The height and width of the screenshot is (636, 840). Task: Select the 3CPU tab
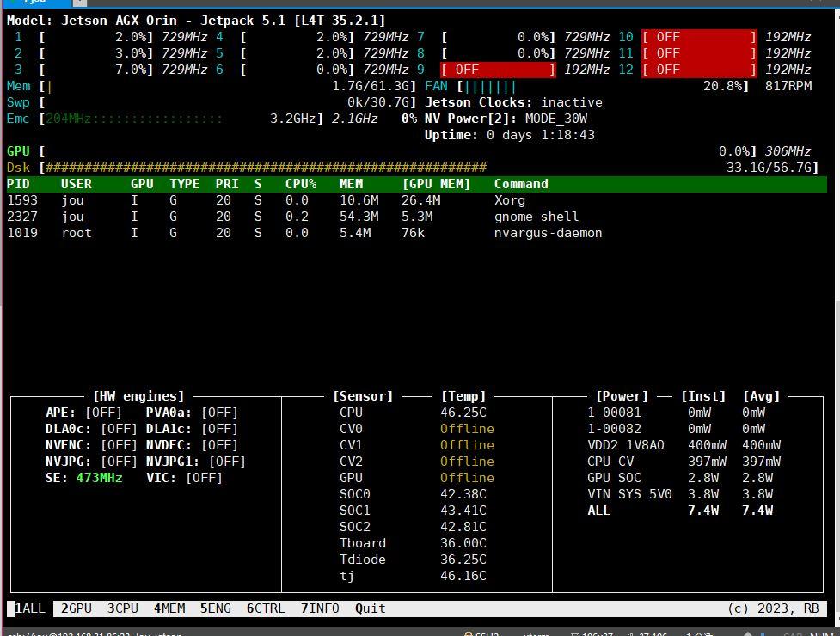[123, 608]
